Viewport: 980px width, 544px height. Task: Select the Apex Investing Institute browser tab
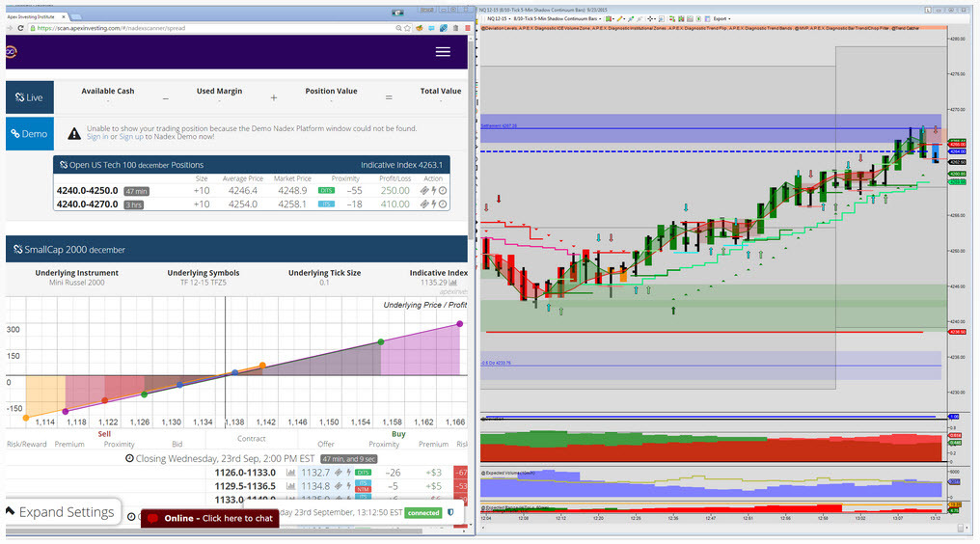(36, 17)
